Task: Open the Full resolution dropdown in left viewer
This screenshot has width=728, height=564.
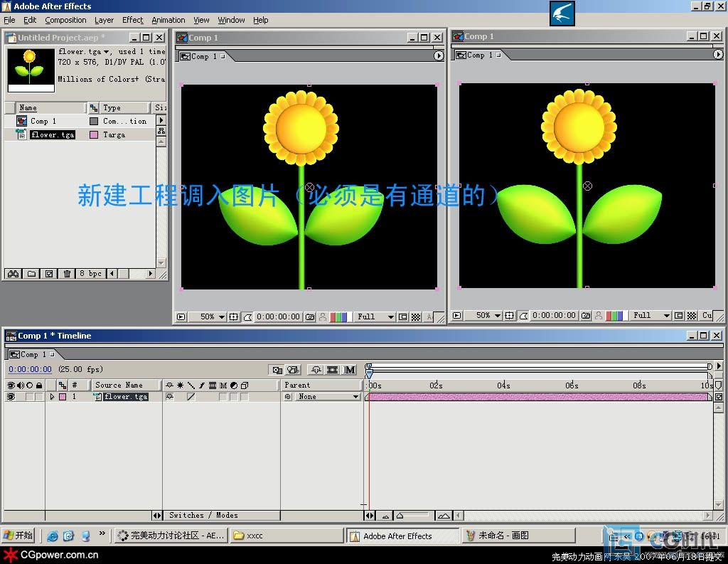Action: (x=375, y=317)
